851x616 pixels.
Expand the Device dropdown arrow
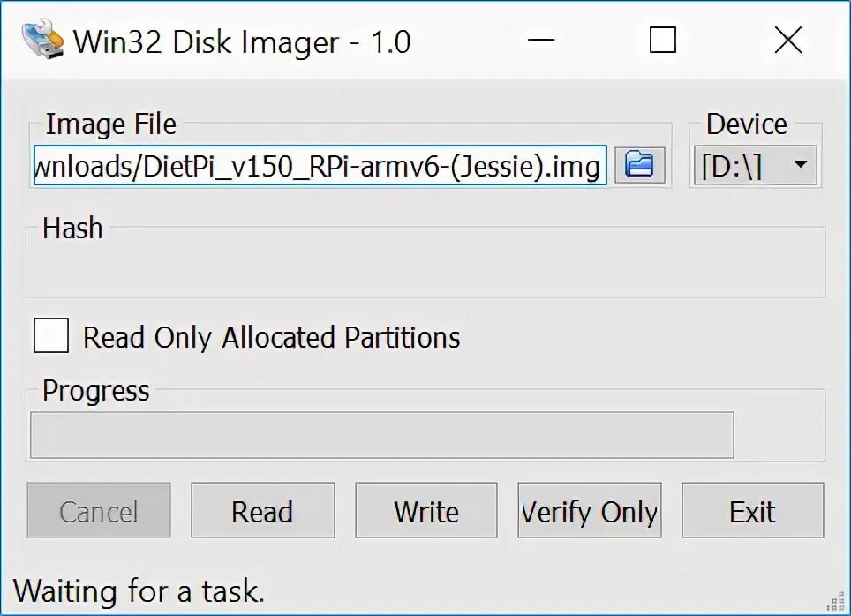point(800,164)
